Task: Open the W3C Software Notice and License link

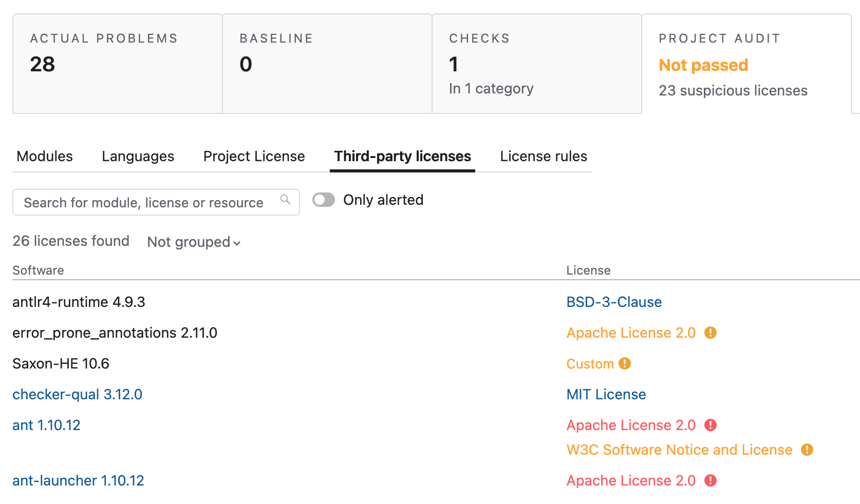Action: coord(679,450)
